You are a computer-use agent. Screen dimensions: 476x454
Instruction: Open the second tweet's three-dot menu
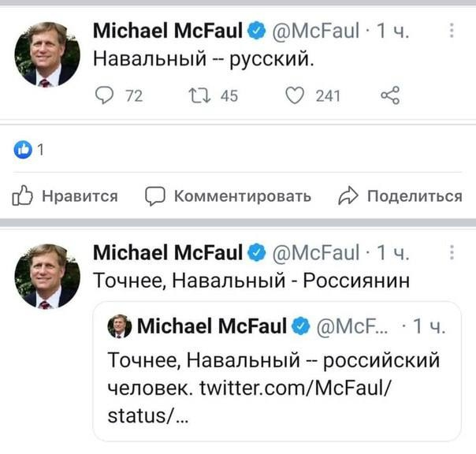451,253
